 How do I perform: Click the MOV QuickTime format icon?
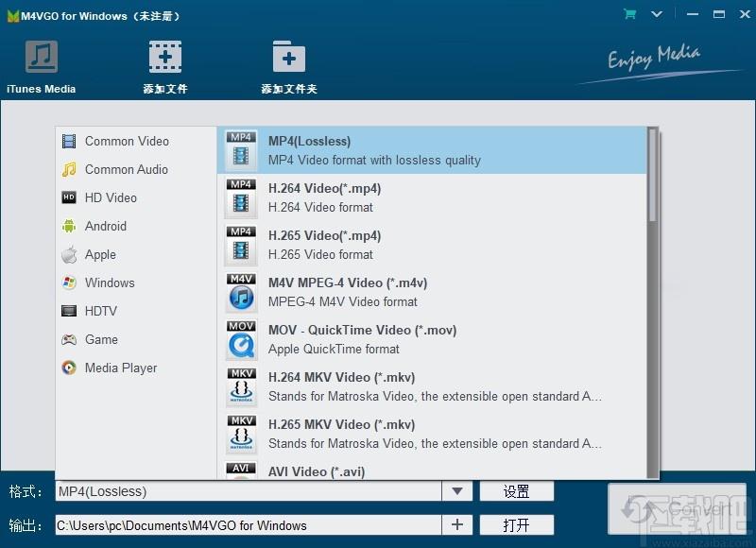pyautogui.click(x=241, y=339)
